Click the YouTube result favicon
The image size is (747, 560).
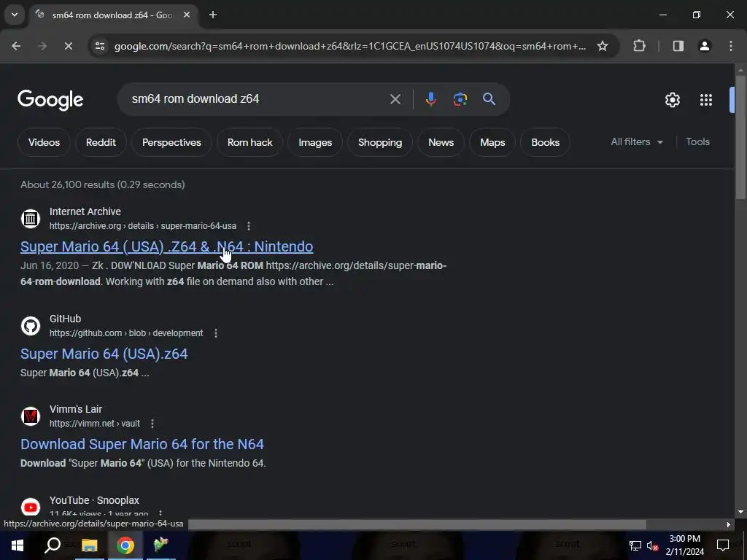click(x=31, y=507)
